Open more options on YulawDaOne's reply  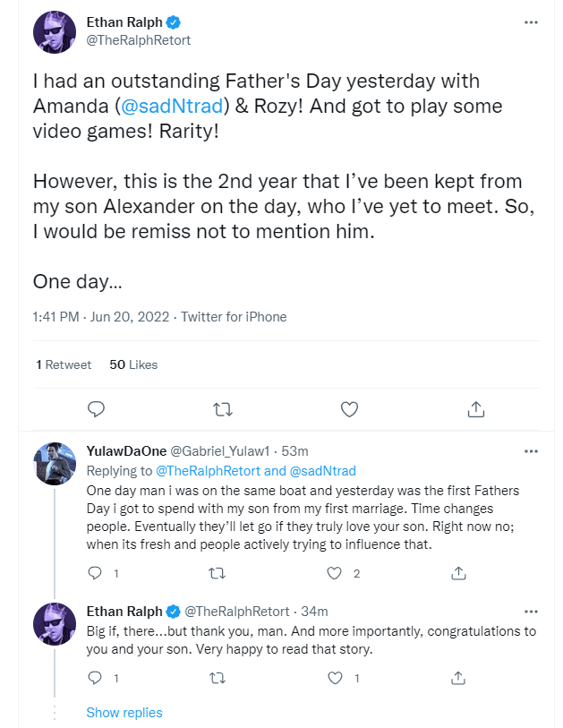pos(531,451)
